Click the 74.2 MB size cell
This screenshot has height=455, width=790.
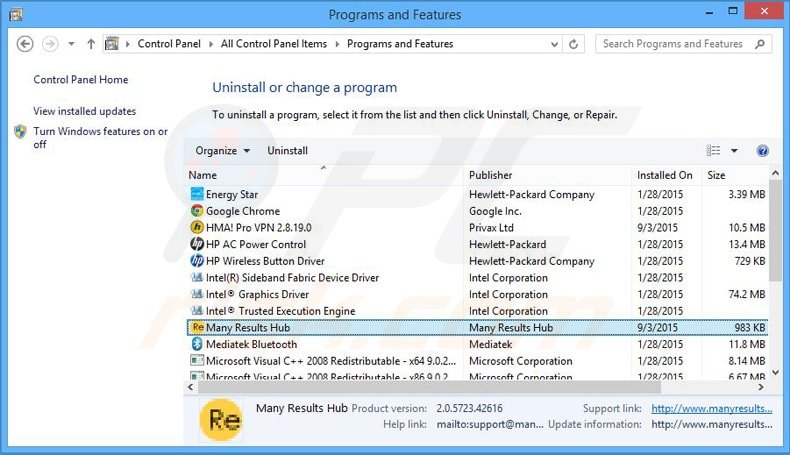point(747,294)
